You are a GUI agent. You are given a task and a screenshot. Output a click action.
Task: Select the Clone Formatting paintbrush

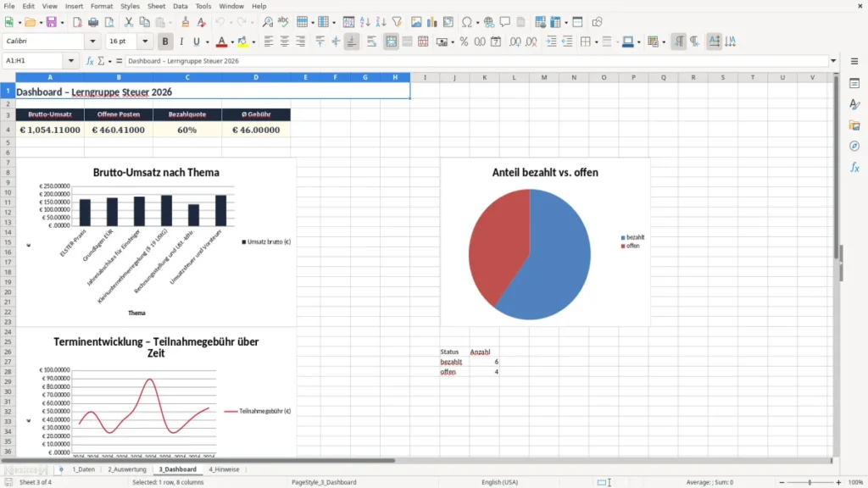185,22
